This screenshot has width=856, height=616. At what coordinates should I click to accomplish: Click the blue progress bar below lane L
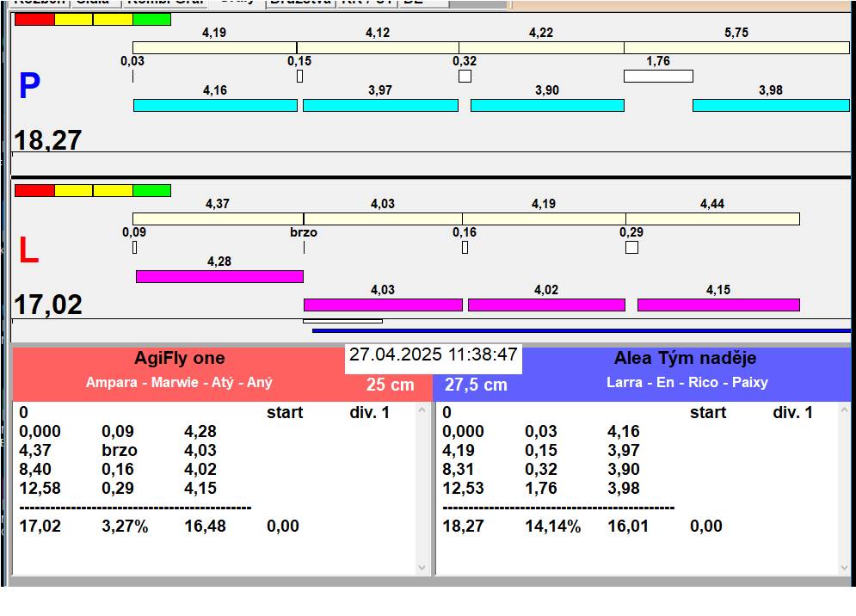(581, 330)
